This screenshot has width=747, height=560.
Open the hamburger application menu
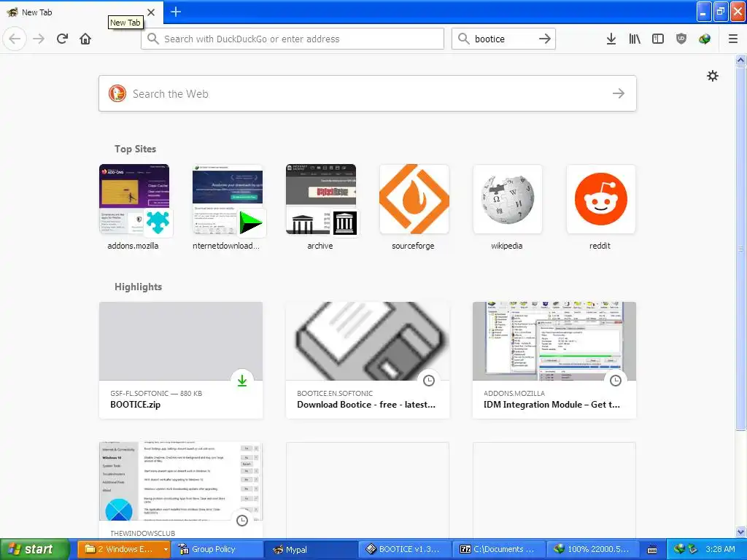point(733,39)
